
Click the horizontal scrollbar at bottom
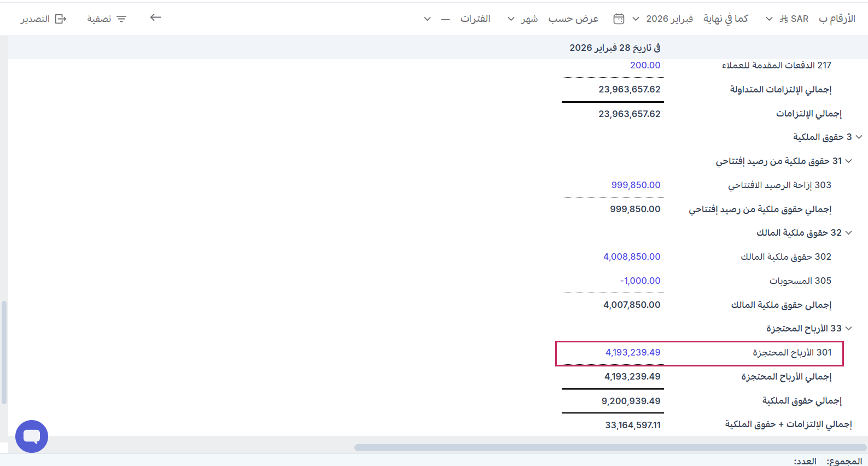pos(610,447)
